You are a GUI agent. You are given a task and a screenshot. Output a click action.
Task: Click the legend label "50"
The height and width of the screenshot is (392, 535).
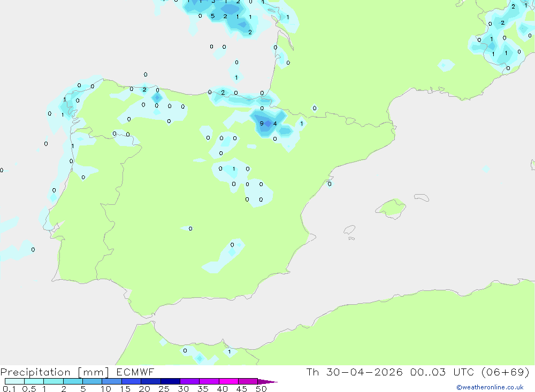(x=261, y=389)
